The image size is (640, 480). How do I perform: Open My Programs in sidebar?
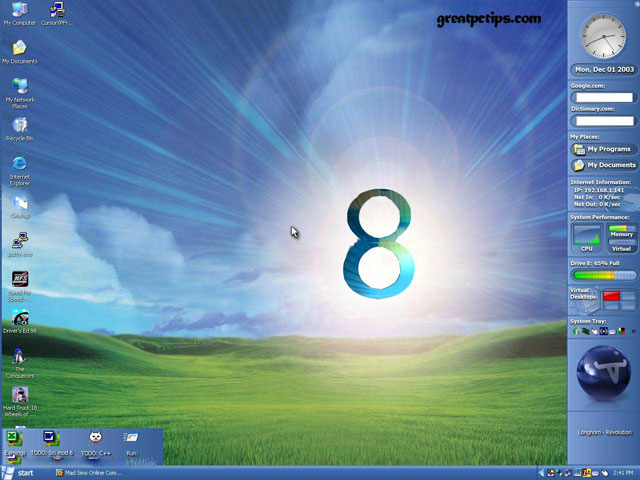pos(604,149)
